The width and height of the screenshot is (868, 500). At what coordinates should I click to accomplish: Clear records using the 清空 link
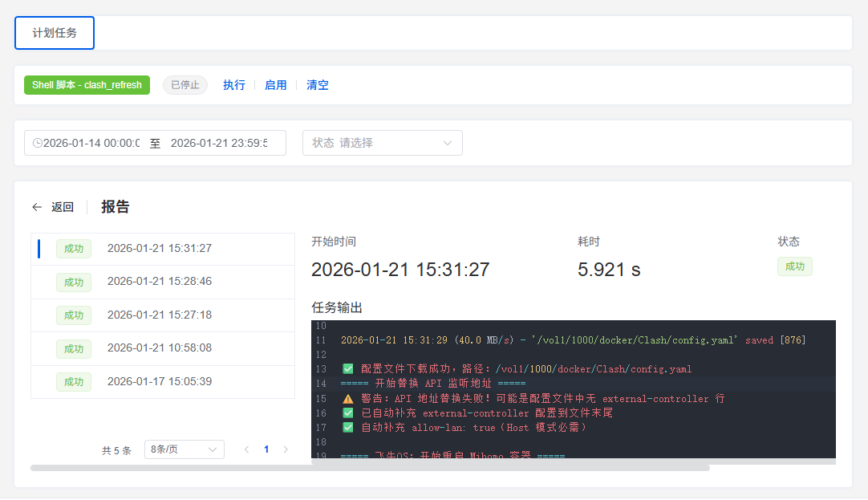316,84
